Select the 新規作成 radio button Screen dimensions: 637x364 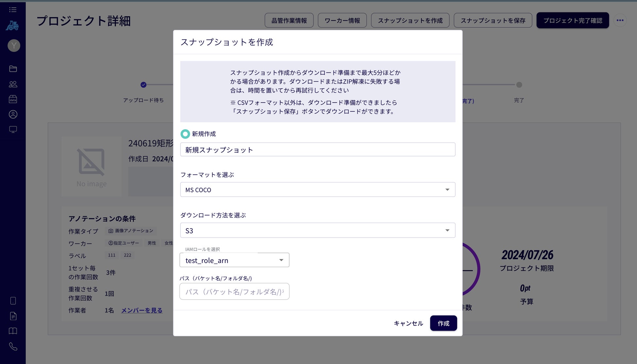tap(185, 134)
